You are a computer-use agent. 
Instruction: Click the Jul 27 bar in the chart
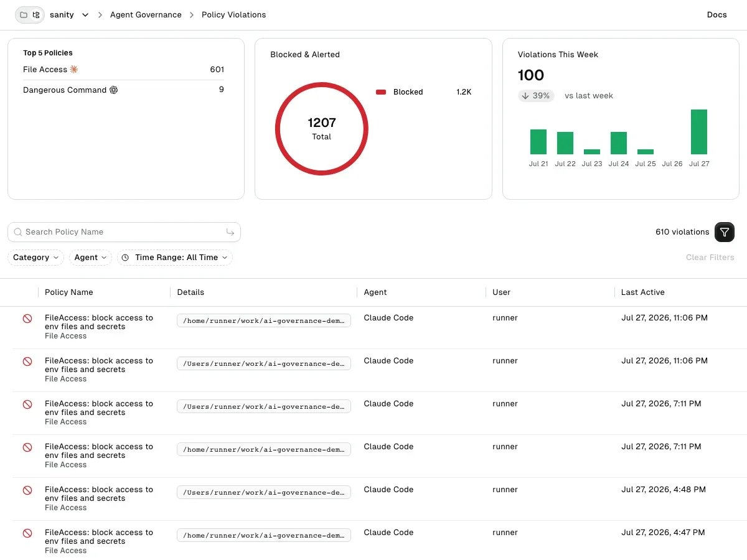699,132
